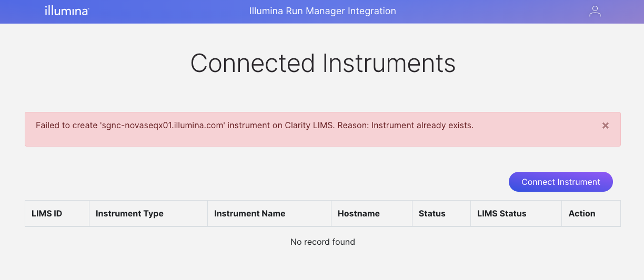Click the Instrument Name column header
The width and height of the screenshot is (644, 280).
click(x=249, y=213)
